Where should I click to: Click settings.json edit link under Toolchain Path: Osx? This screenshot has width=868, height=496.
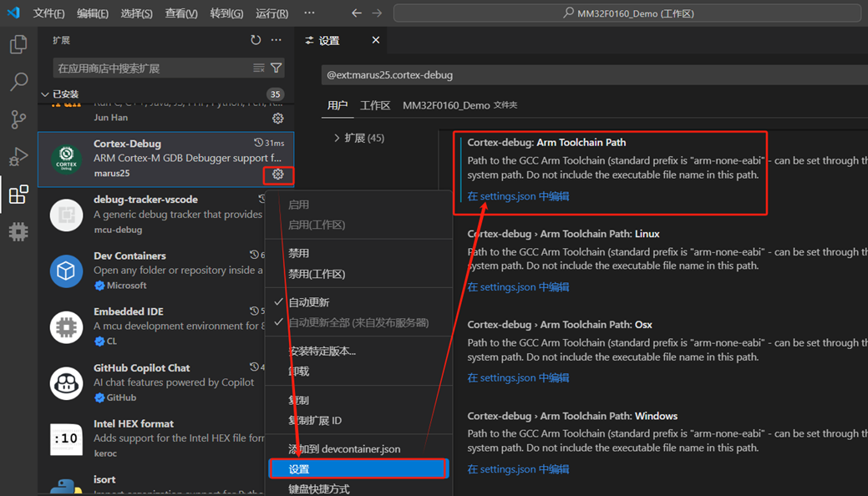click(x=518, y=378)
